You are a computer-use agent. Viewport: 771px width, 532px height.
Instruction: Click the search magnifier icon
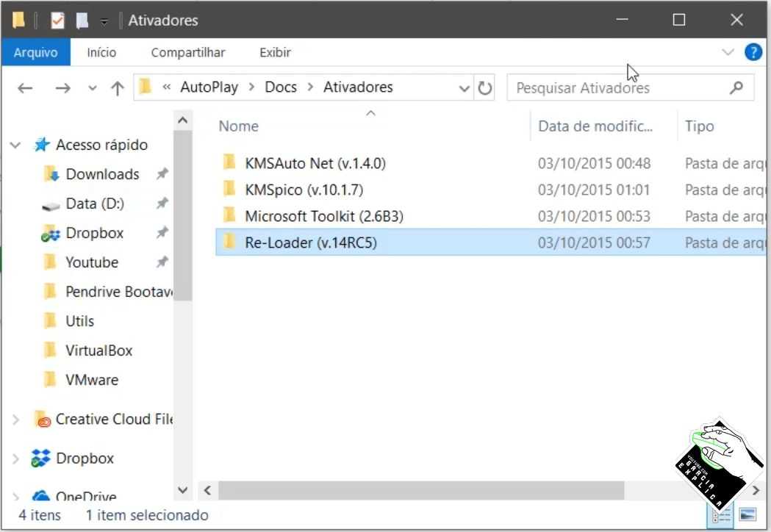pyautogui.click(x=736, y=88)
